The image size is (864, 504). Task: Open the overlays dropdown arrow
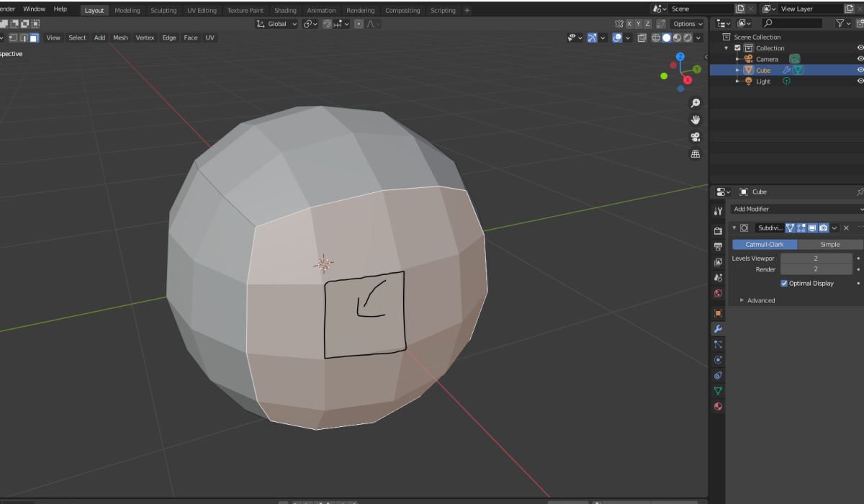pyautogui.click(x=627, y=37)
